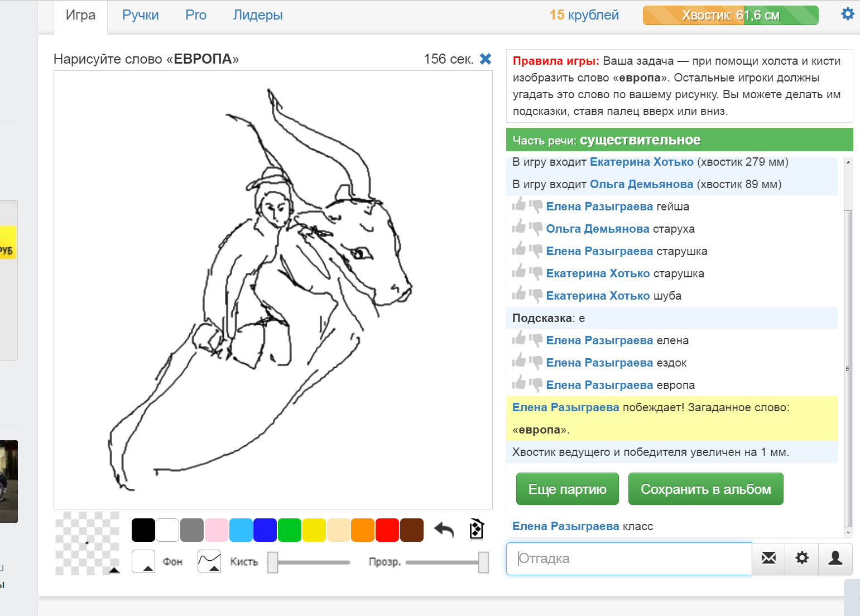Pick the white color swatch
The width and height of the screenshot is (860, 616).
coord(167,530)
